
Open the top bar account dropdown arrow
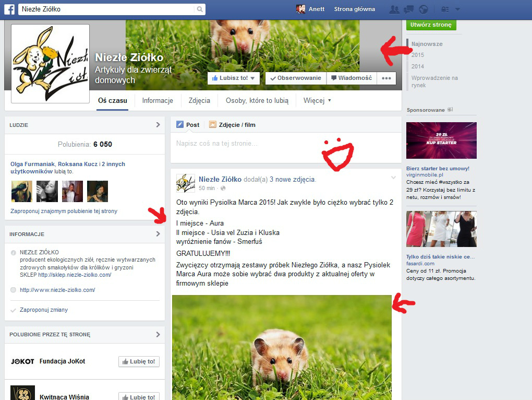[x=457, y=9]
